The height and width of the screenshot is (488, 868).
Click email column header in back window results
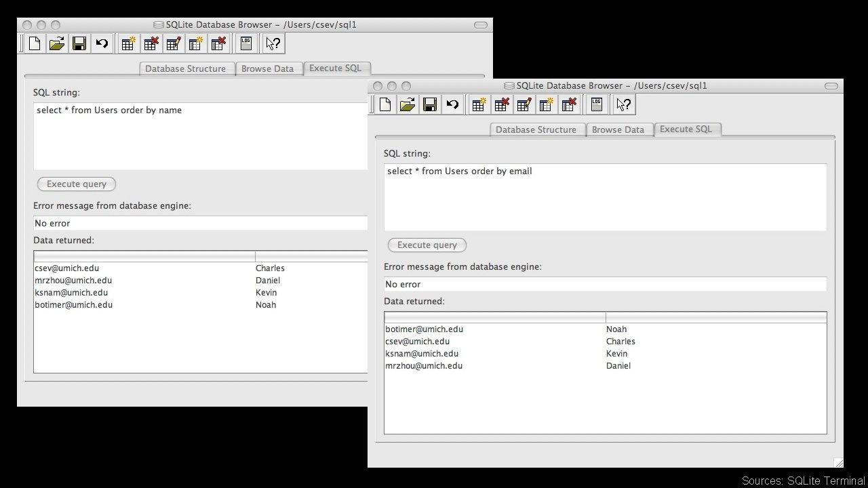click(144, 256)
